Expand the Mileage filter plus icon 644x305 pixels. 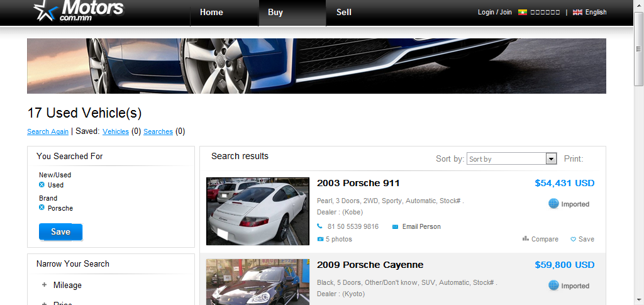click(45, 285)
